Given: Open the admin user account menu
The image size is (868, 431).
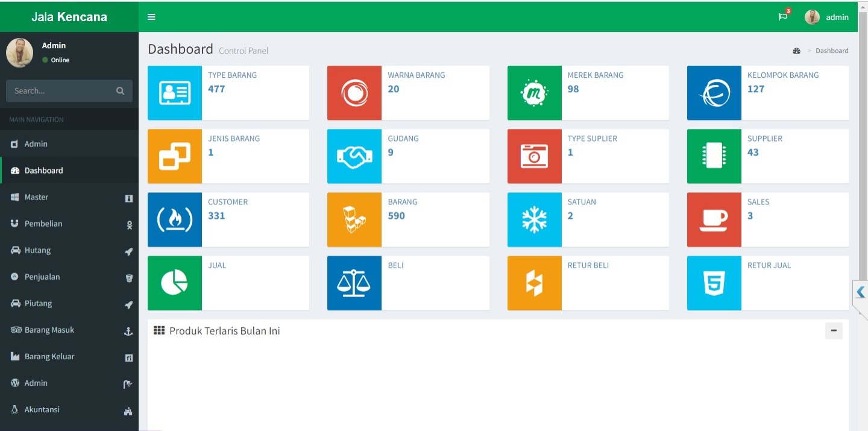Looking at the screenshot, I should point(827,17).
